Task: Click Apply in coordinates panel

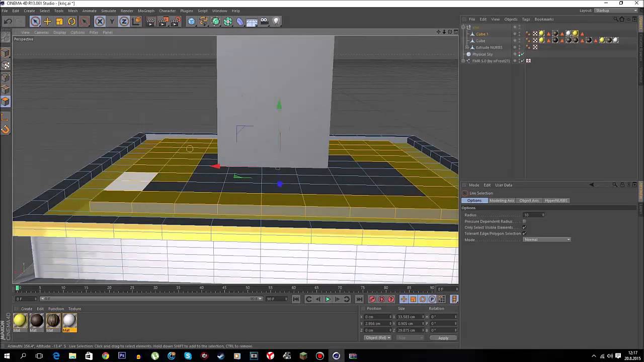Action: tap(443, 338)
